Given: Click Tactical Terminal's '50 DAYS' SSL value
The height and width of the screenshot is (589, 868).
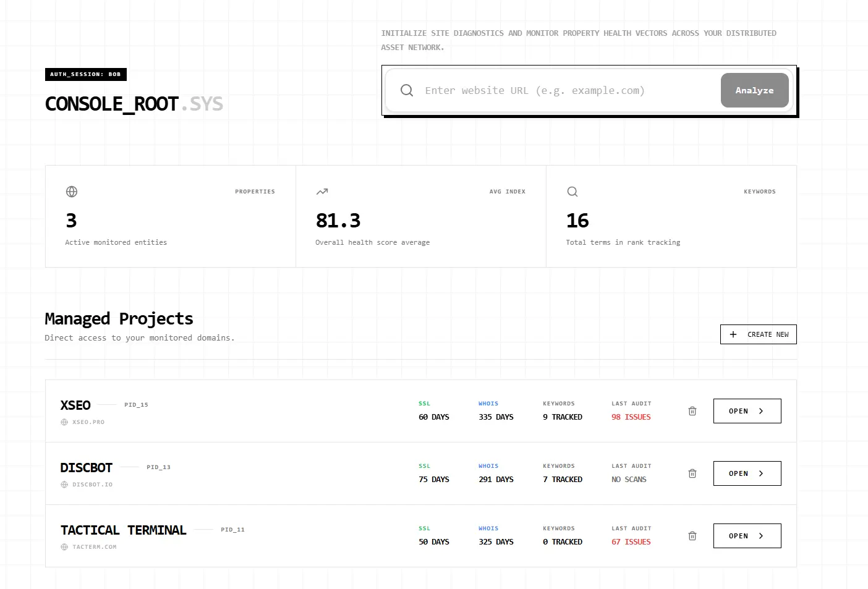Looking at the screenshot, I should 434,542.
